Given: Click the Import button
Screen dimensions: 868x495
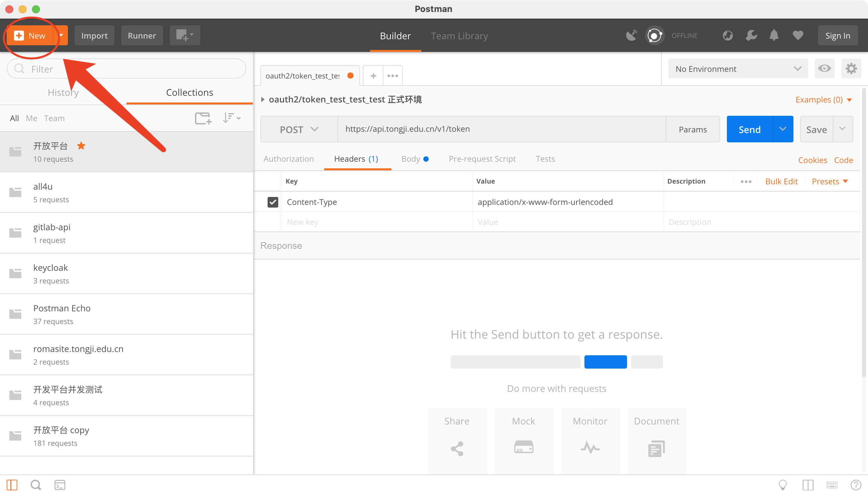Looking at the screenshot, I should 94,35.
